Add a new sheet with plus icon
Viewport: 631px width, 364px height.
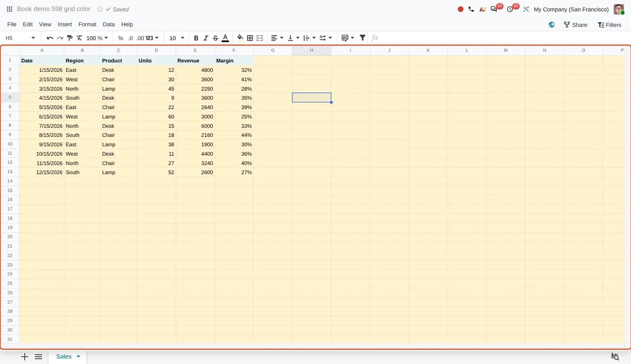[24, 357]
